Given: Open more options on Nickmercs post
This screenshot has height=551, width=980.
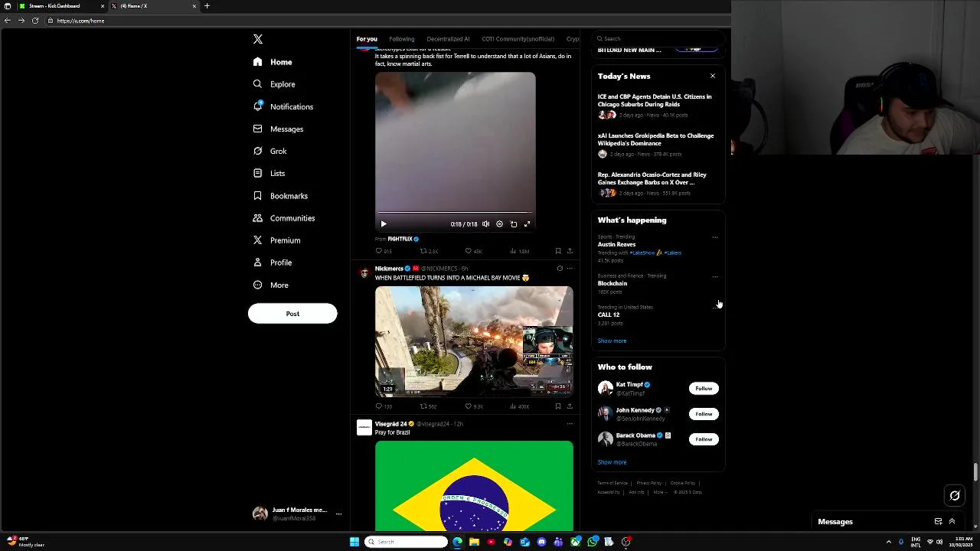Looking at the screenshot, I should coord(570,269).
